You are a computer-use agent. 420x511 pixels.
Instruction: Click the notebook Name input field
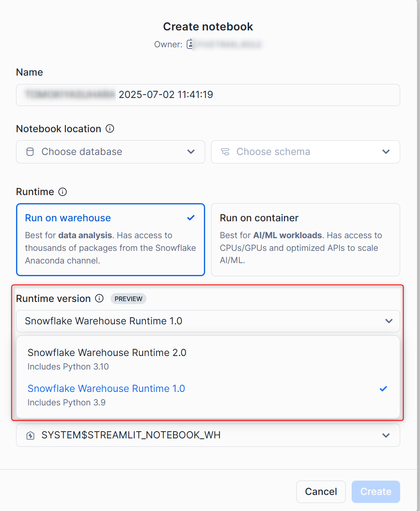pyautogui.click(x=208, y=95)
